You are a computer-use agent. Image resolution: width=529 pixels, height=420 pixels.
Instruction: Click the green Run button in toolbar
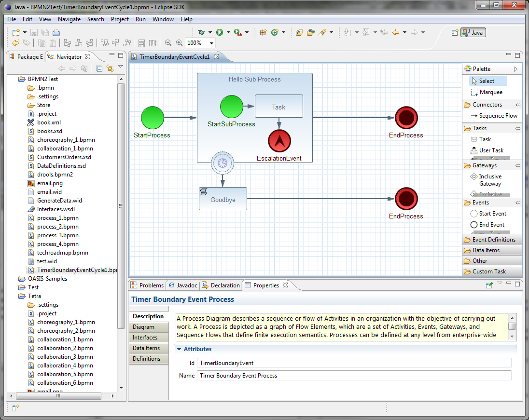click(220, 32)
